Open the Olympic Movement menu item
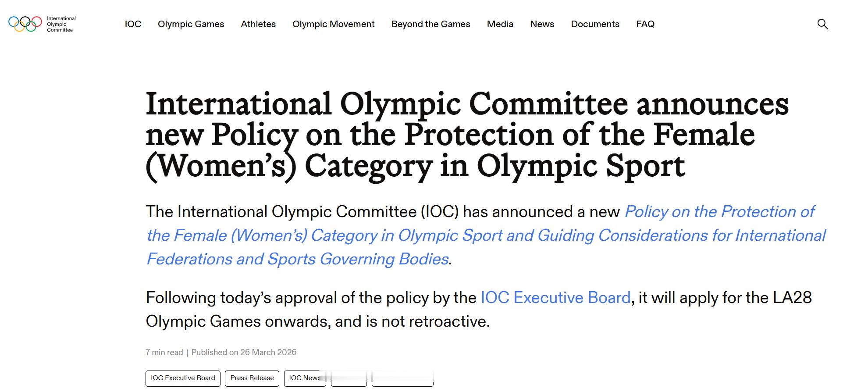Screen dimensions: 868x392 click(x=334, y=24)
